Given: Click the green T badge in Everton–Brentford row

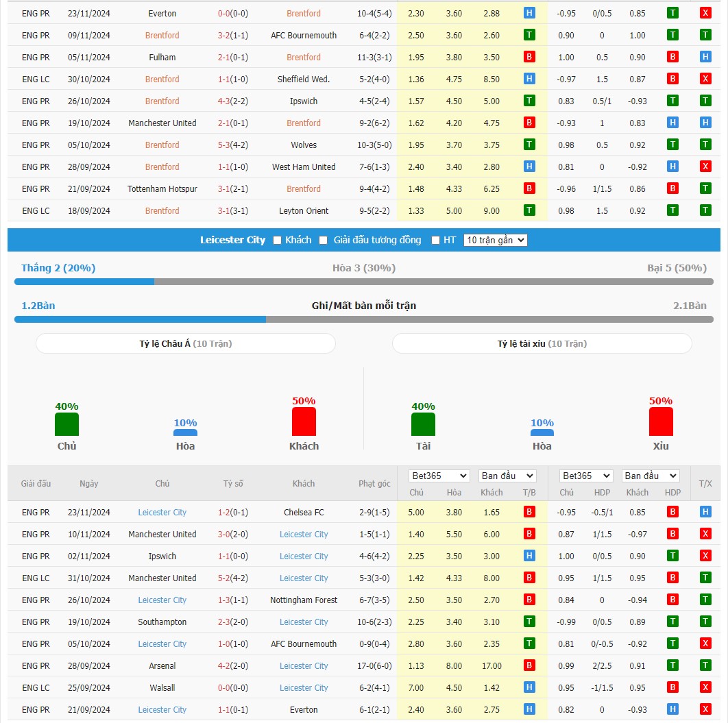Looking at the screenshot, I should 672,13.
